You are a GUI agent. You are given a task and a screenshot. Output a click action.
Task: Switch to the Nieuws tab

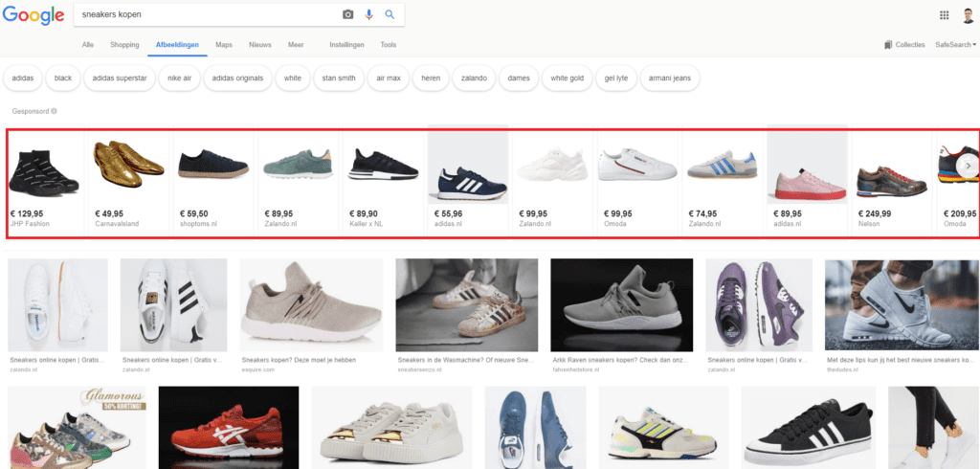259,45
